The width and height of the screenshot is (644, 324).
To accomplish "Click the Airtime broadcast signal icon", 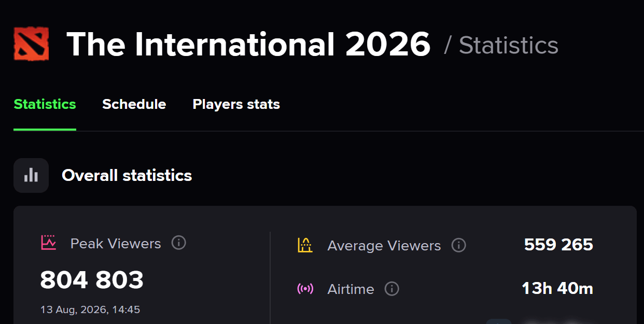I will [x=305, y=289].
